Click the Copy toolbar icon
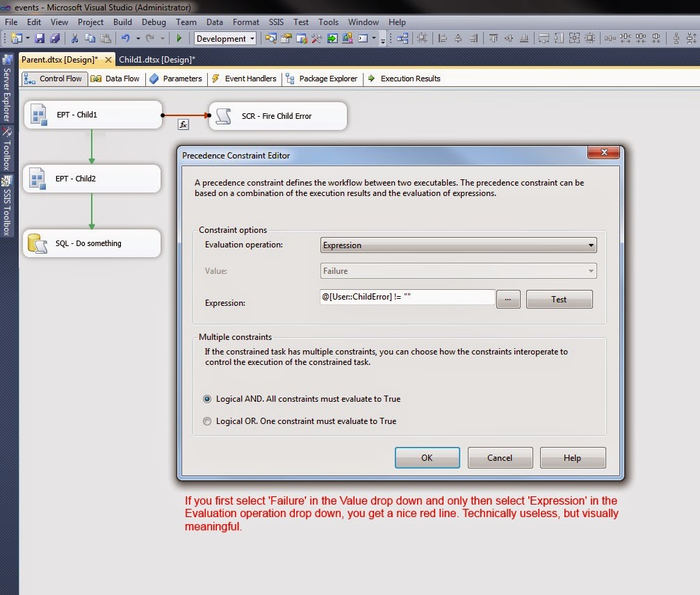This screenshot has height=595, width=700. (90, 38)
